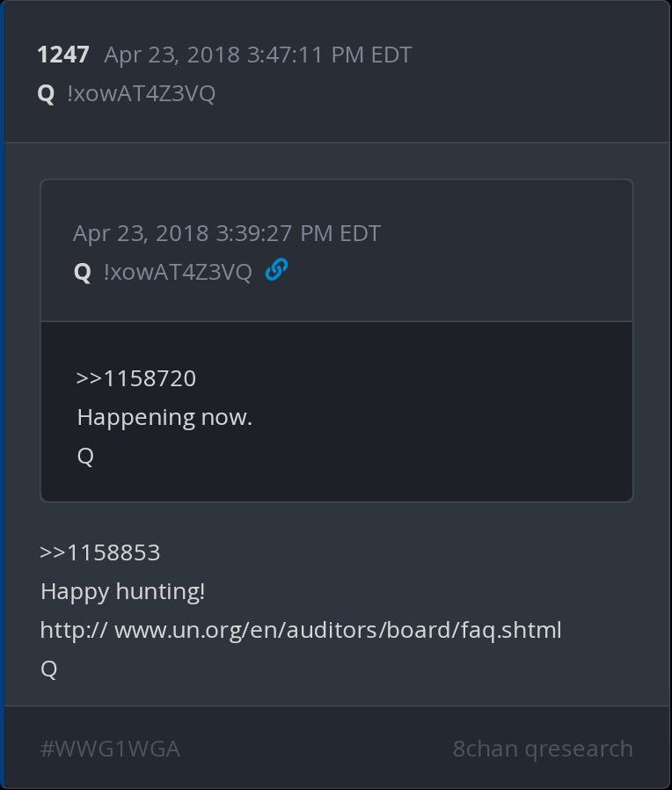Open reply reference >>1158720

point(136,378)
